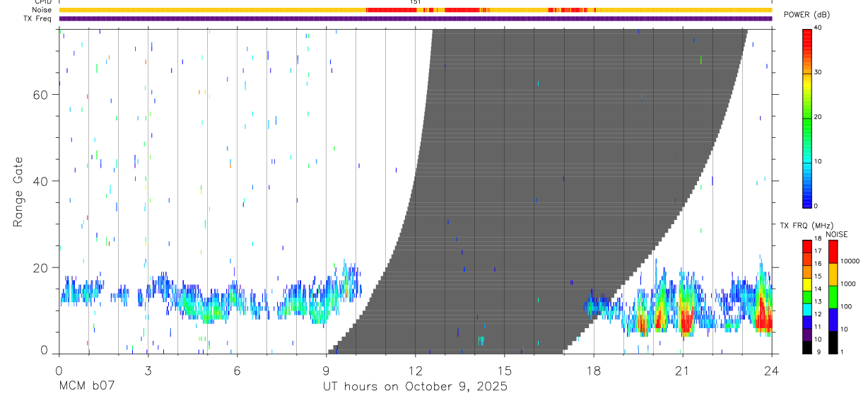Viewport: 868px width, 401px height.
Task: Click the '14' TX frequency scale label
Action: 818,289
